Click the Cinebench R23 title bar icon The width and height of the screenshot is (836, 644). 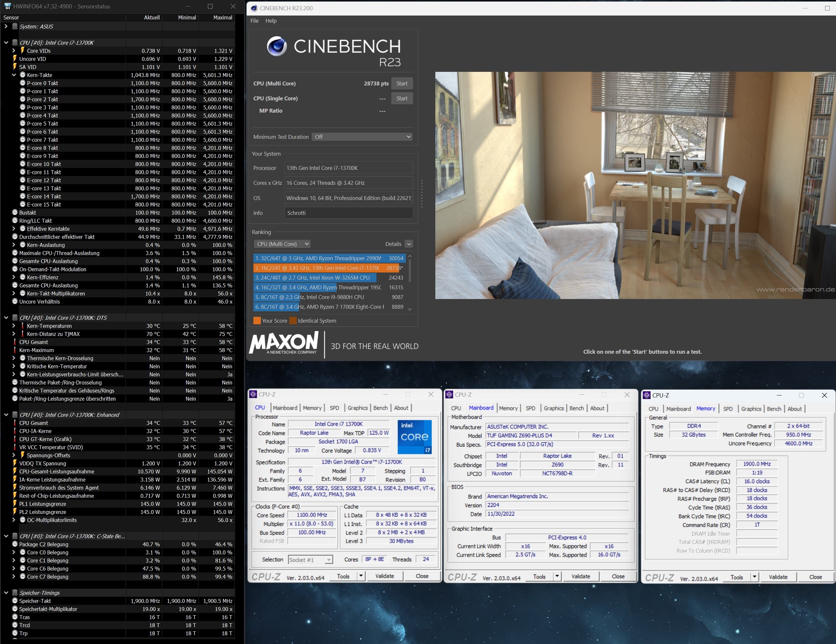[254, 8]
